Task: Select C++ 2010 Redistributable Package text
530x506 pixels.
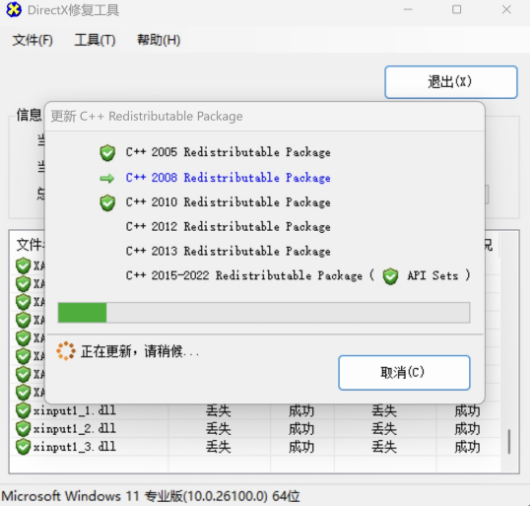Action: click(228, 202)
